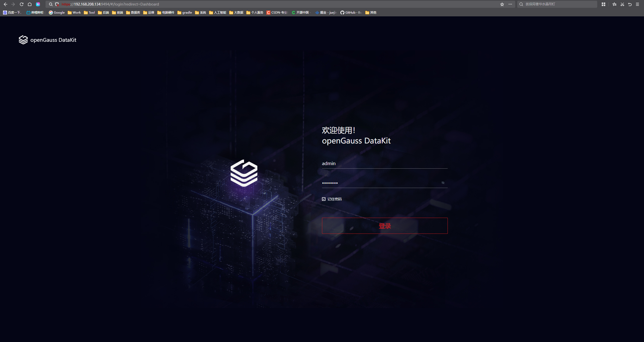Image resolution: width=644 pixels, height=342 pixels.
Task: Open the AI extension in the browser toolbar
Action: (38, 4)
